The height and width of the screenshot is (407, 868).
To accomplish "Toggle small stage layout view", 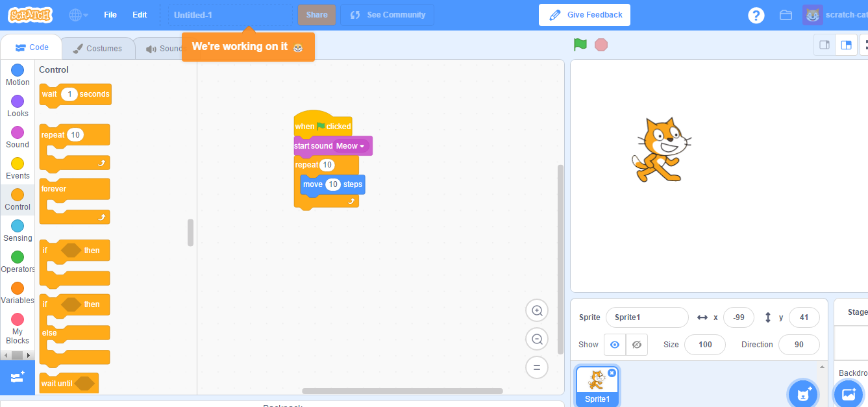I will coord(825,44).
